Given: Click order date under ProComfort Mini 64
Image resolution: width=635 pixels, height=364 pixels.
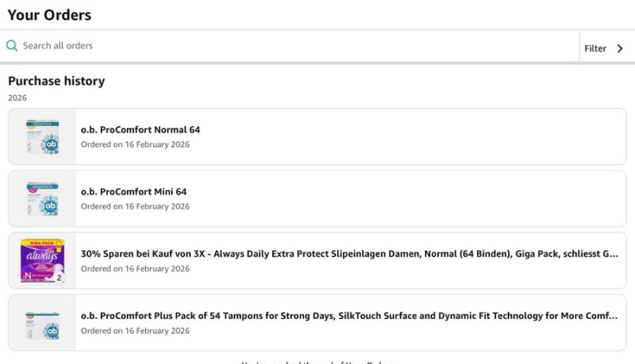Looking at the screenshot, I should 135,206.
